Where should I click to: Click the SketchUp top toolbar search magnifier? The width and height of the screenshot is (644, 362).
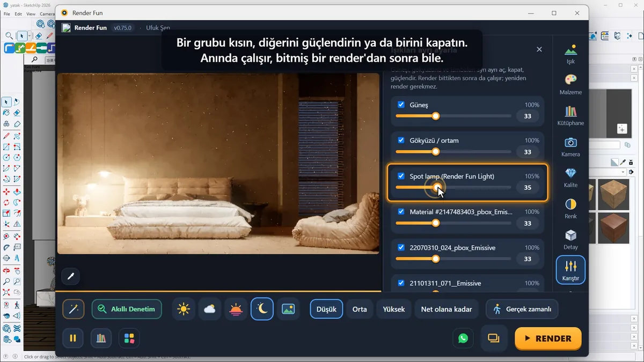coord(9,36)
